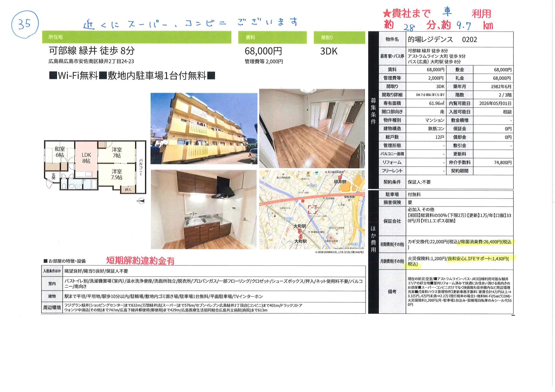Click the circled number 35 handwritten mark

[25, 24]
